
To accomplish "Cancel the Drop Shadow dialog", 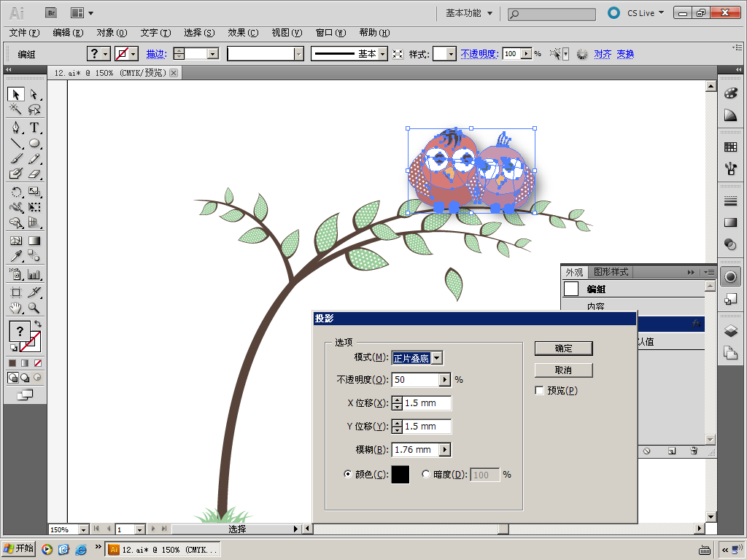I will [564, 370].
